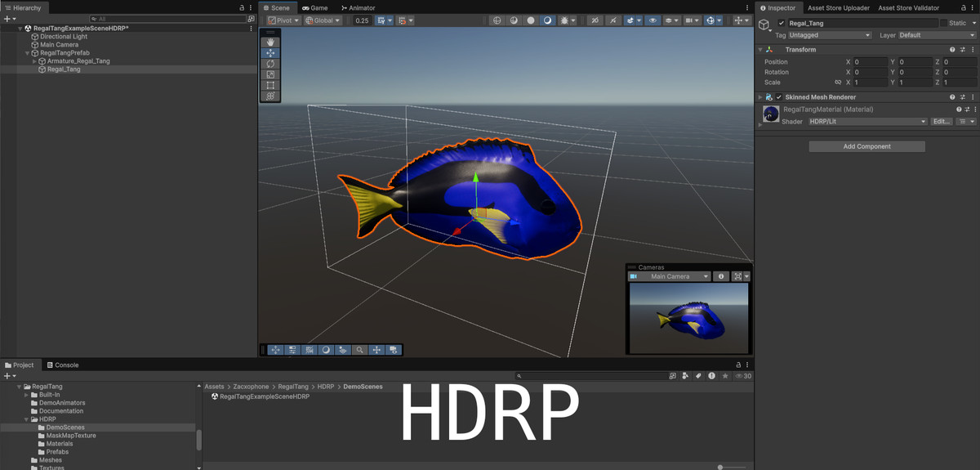
Task: Open the Console tab
Action: [x=62, y=365]
